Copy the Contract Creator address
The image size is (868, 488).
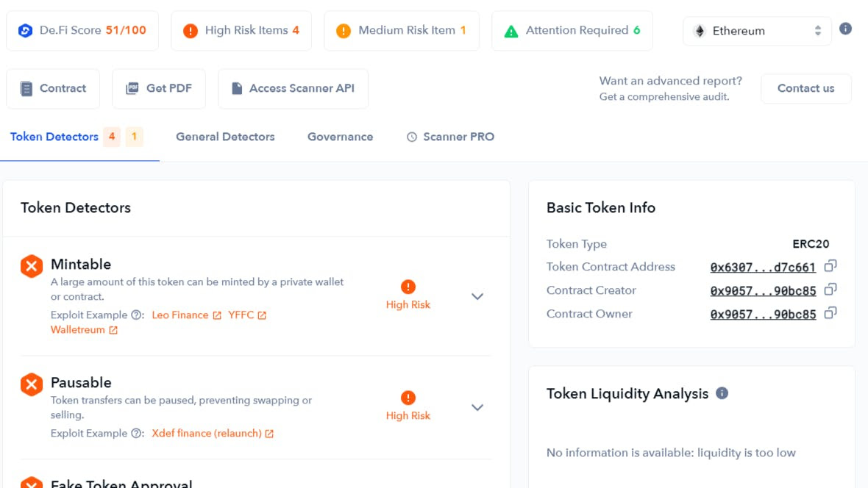[x=830, y=290]
